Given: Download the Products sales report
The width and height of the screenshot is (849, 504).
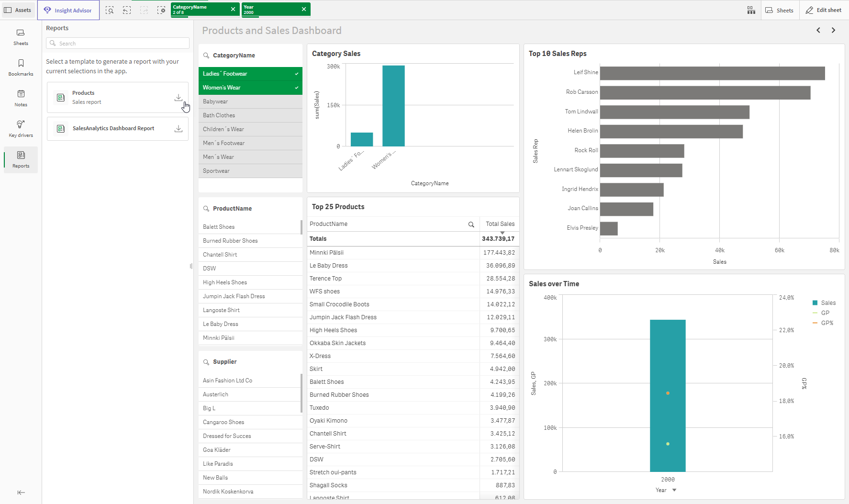Looking at the screenshot, I should pos(178,98).
